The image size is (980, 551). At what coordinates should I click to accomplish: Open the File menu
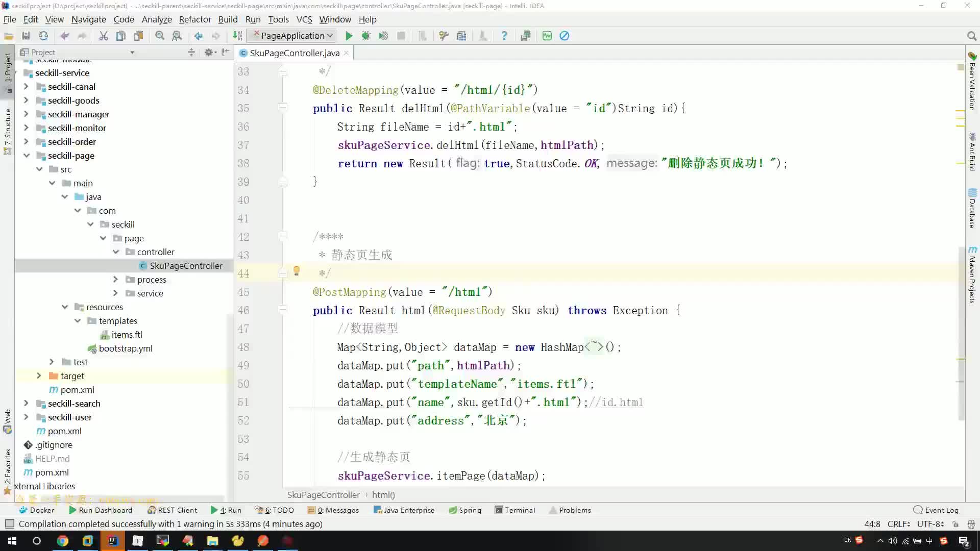10,19
